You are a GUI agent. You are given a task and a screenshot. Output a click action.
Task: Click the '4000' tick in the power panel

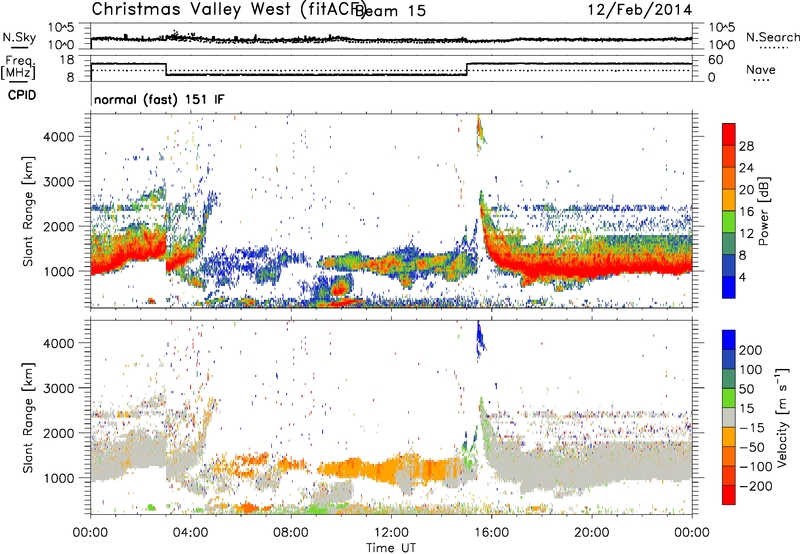[59, 136]
